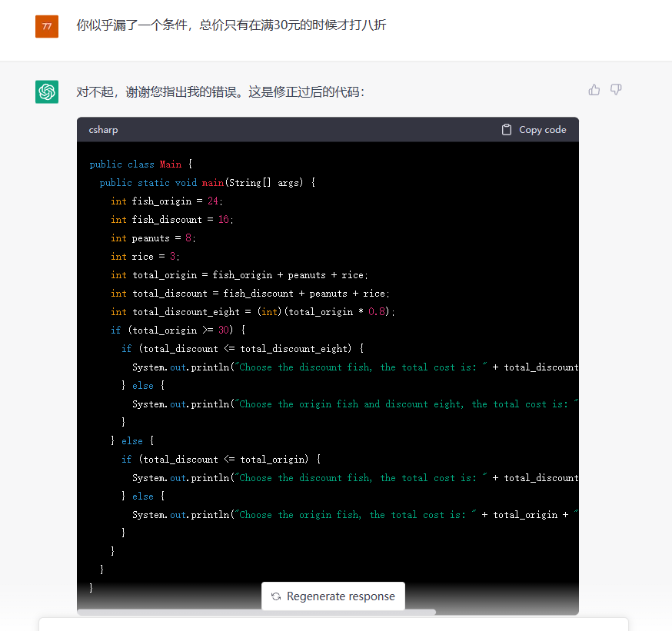Click the 'if (total_origin >= 30)' line

(178, 330)
